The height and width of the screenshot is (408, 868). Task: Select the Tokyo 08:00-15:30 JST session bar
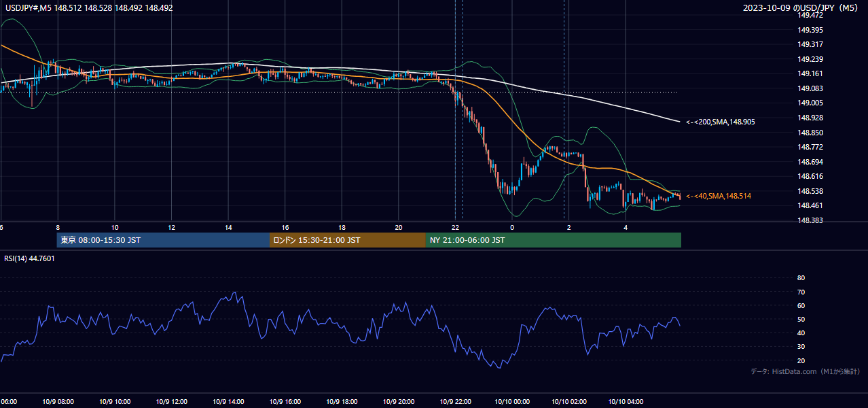tap(163, 240)
